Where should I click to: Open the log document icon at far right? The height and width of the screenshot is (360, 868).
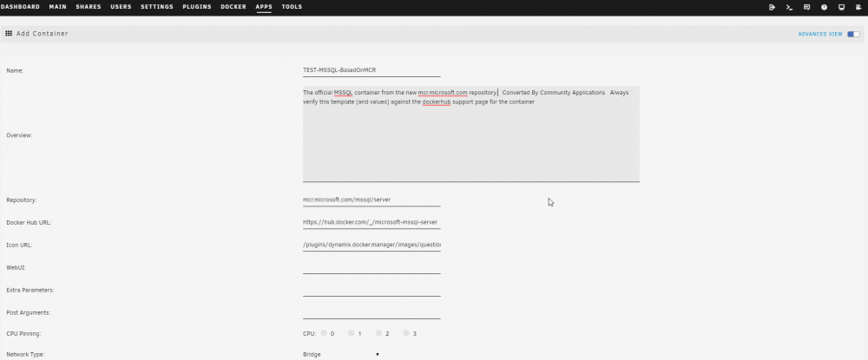[x=858, y=7]
